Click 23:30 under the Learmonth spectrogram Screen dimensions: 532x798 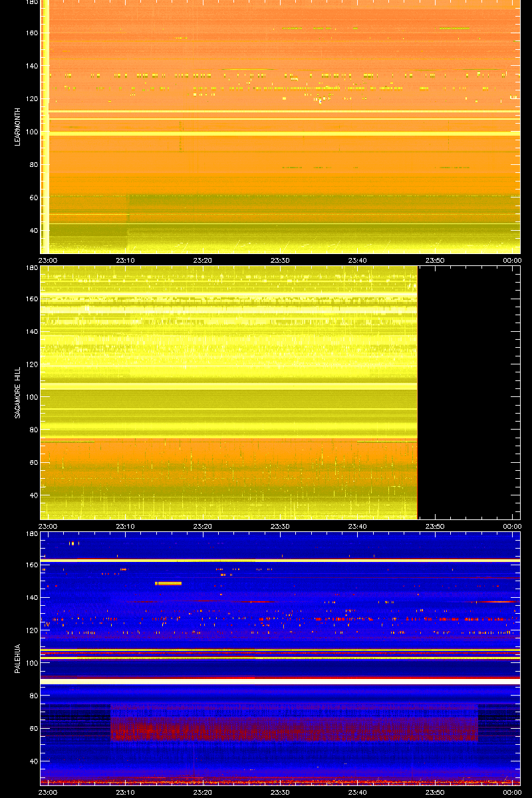280,261
